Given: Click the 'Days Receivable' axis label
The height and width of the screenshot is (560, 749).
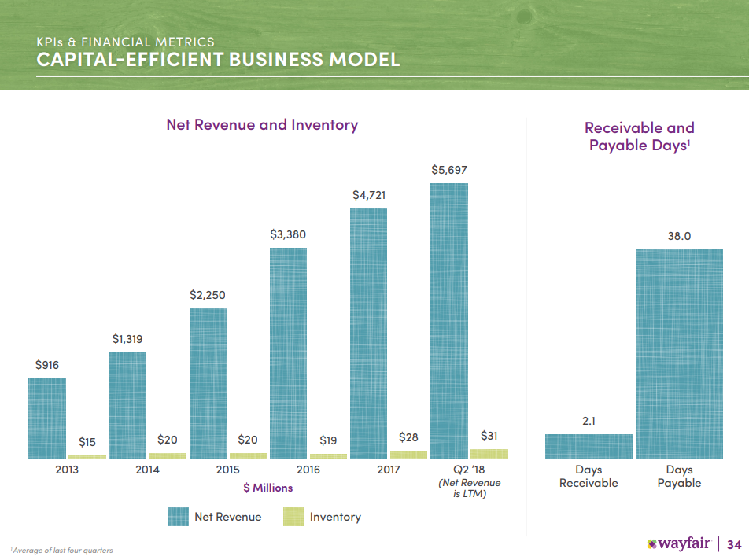Looking at the screenshot, I should [588, 477].
